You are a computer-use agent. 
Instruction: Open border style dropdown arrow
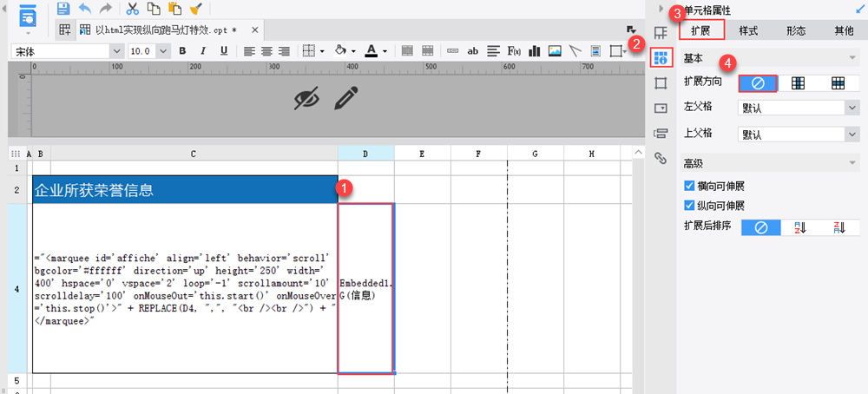click(322, 51)
